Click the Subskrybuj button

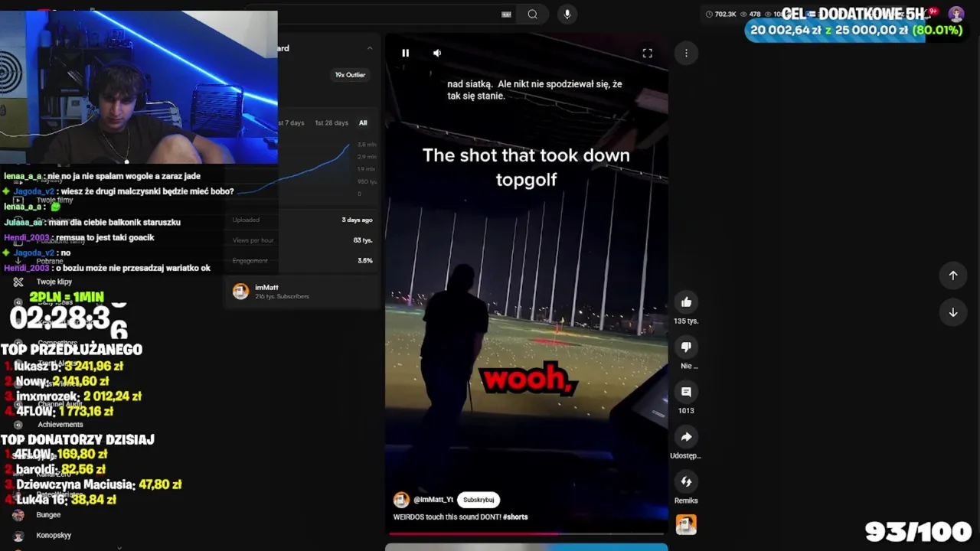coord(479,500)
